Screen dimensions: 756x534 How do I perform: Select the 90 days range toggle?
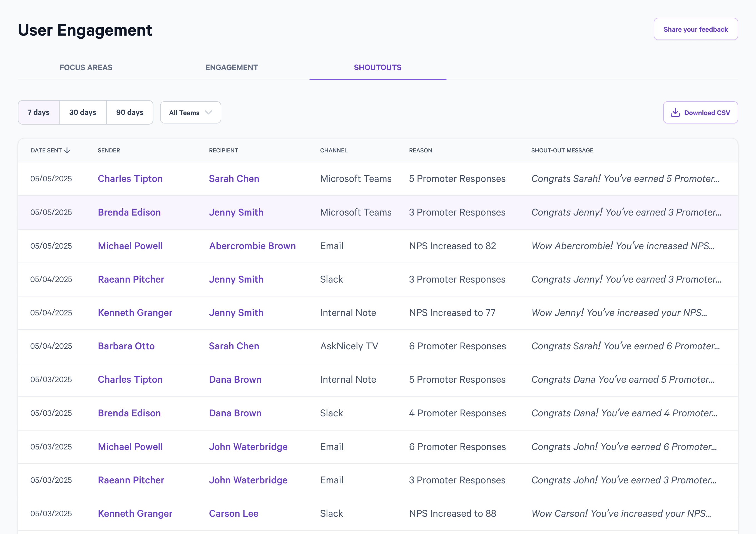tap(130, 112)
